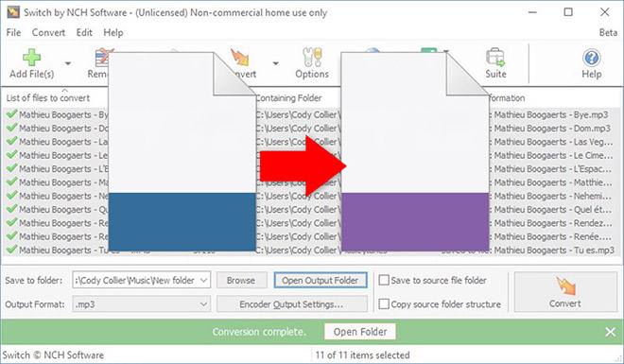Expand the Save to folder path dropdown
Screen dimensions: 624x364
[x=204, y=281]
